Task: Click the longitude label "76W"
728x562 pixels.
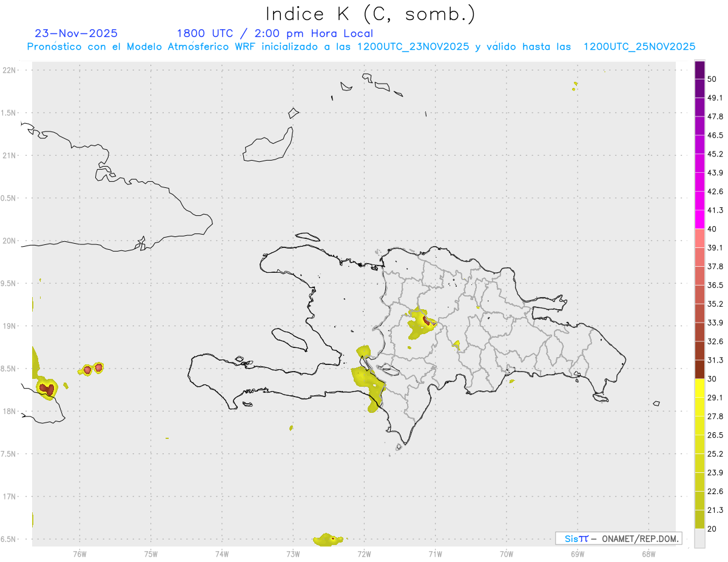Action: (79, 554)
